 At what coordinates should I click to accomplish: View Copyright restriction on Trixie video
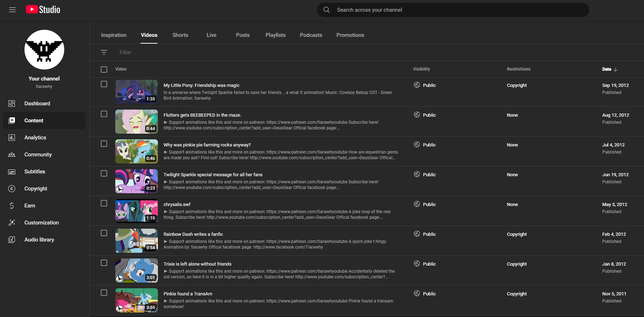(x=517, y=264)
